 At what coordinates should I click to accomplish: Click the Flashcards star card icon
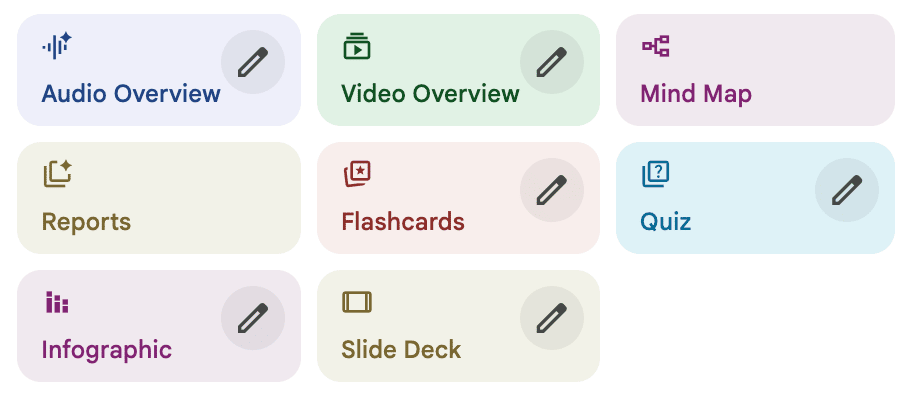[357, 174]
